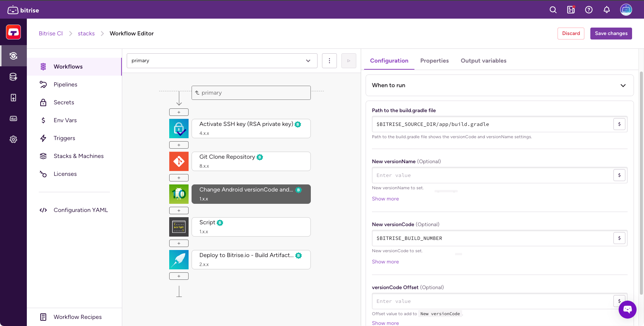The image size is (644, 326).
Task: Click the run workflow play button
Action: [349, 61]
